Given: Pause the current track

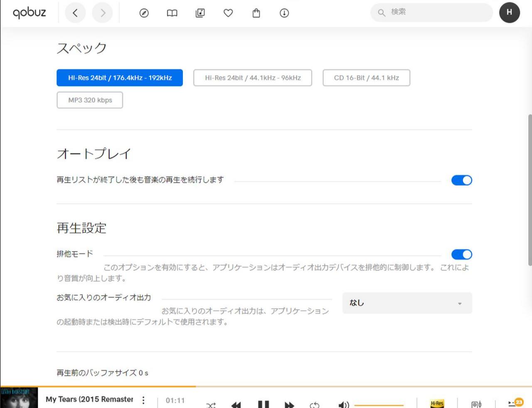Looking at the screenshot, I should (x=264, y=404).
